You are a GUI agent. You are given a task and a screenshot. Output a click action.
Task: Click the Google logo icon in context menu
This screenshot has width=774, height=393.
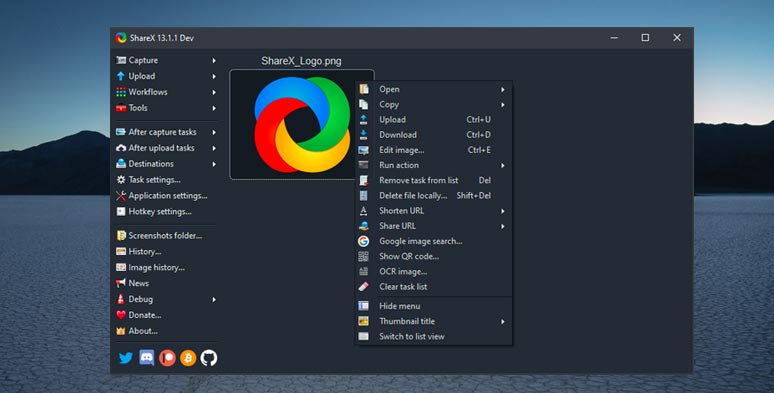click(x=363, y=241)
